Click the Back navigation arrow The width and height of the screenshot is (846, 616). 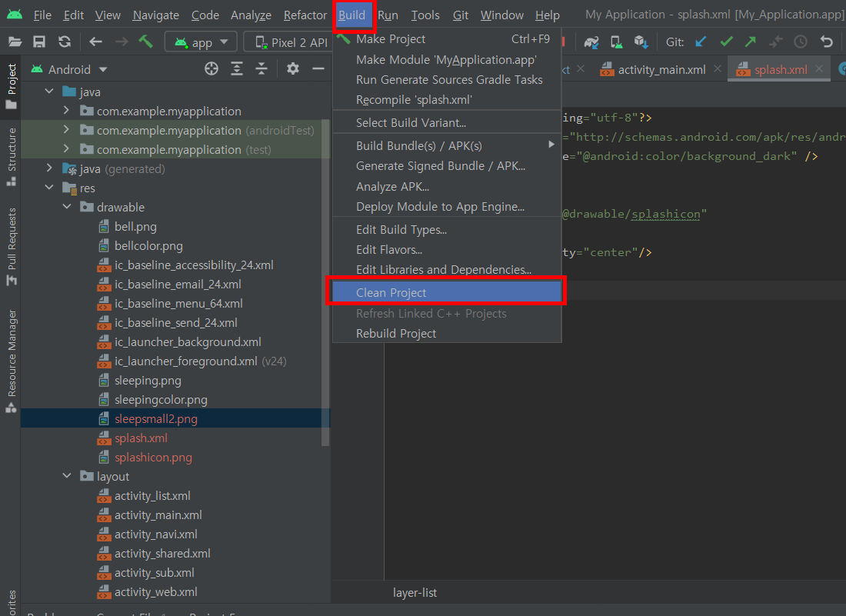click(95, 42)
